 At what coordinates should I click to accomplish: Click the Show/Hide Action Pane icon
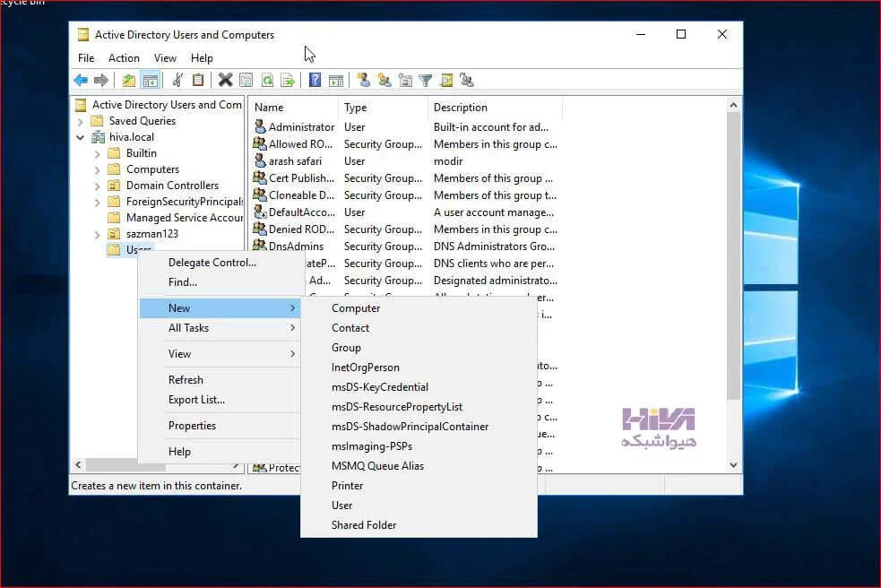(336, 81)
